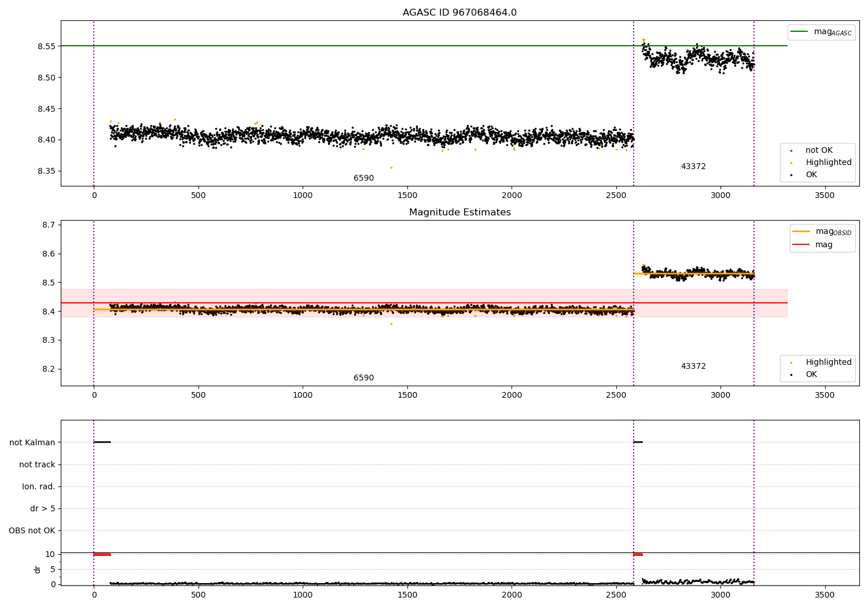The height and width of the screenshot is (608, 868).
Task: Click the '1000' x tick under middle plot
Action: (303, 395)
